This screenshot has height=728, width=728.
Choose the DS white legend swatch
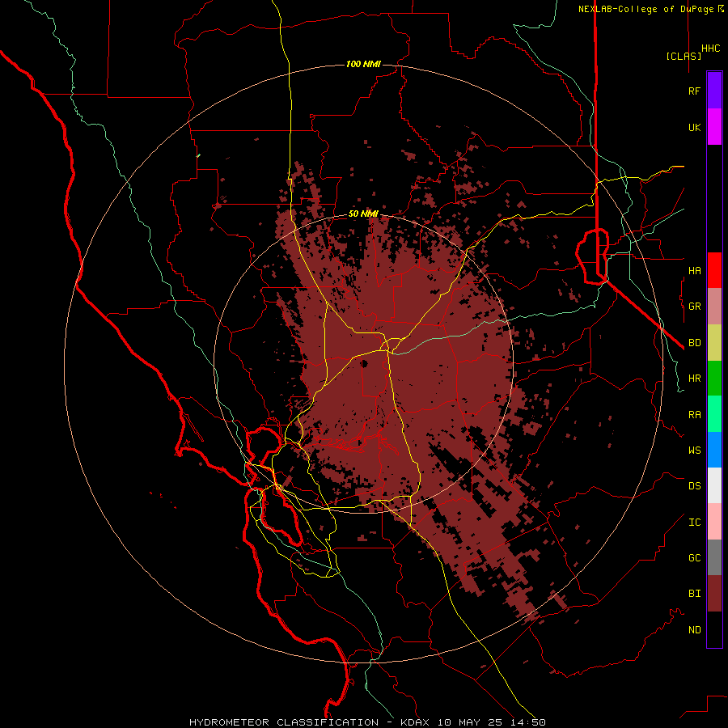(x=714, y=485)
